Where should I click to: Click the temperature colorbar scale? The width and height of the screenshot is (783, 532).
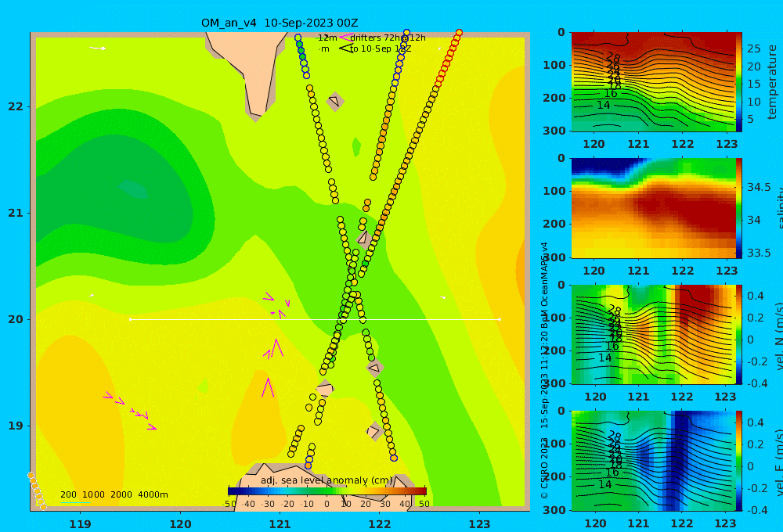click(739, 82)
